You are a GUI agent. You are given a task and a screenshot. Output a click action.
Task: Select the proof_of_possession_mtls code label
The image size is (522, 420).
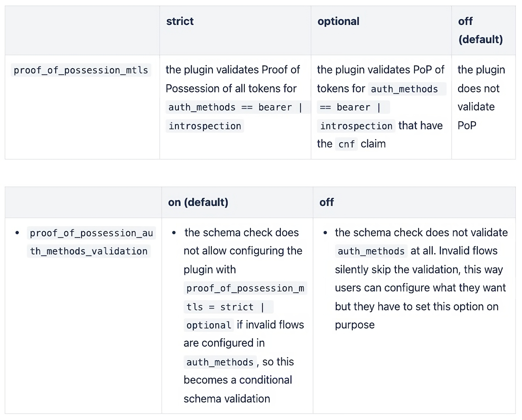point(81,70)
